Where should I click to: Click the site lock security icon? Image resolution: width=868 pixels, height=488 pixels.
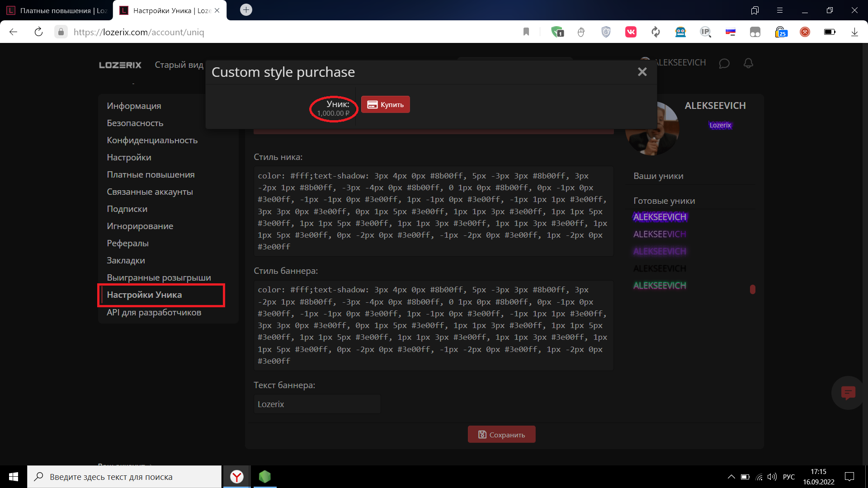click(61, 32)
